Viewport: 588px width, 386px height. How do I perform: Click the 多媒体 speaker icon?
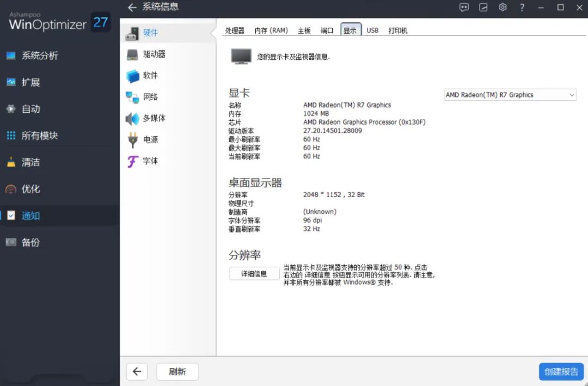(x=132, y=119)
